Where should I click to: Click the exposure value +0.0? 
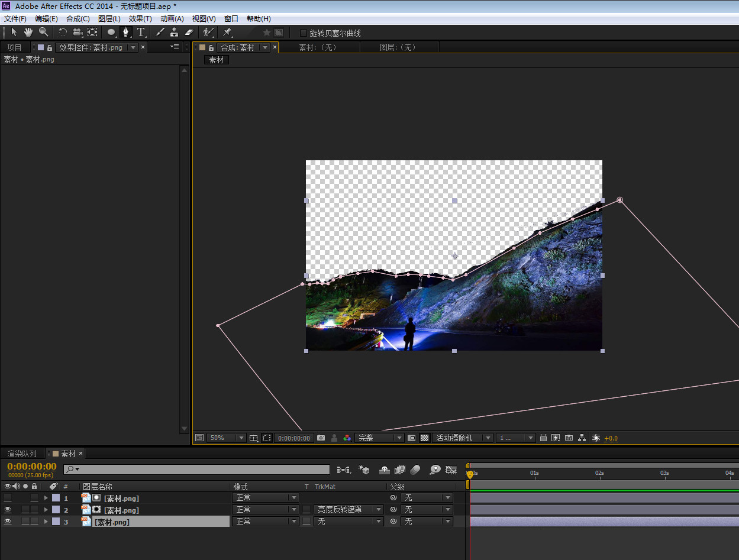(x=611, y=438)
